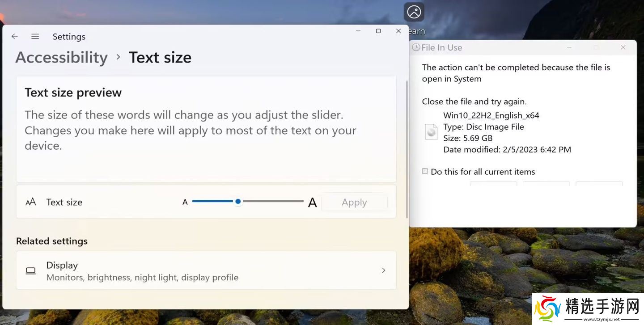Screen dimensions: 644x325
Task: Maximize the Settings window
Action: click(378, 31)
